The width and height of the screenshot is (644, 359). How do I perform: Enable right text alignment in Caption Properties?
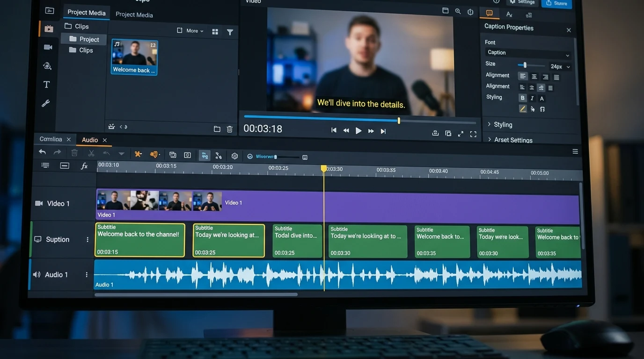(x=545, y=76)
